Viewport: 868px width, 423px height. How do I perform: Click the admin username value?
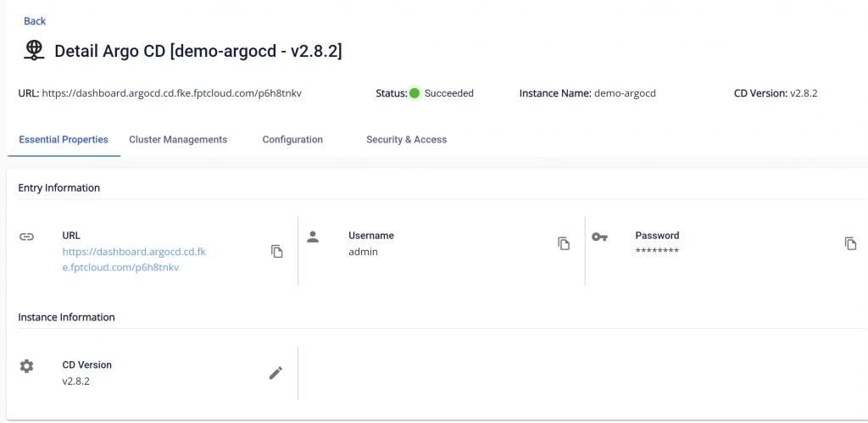click(363, 252)
